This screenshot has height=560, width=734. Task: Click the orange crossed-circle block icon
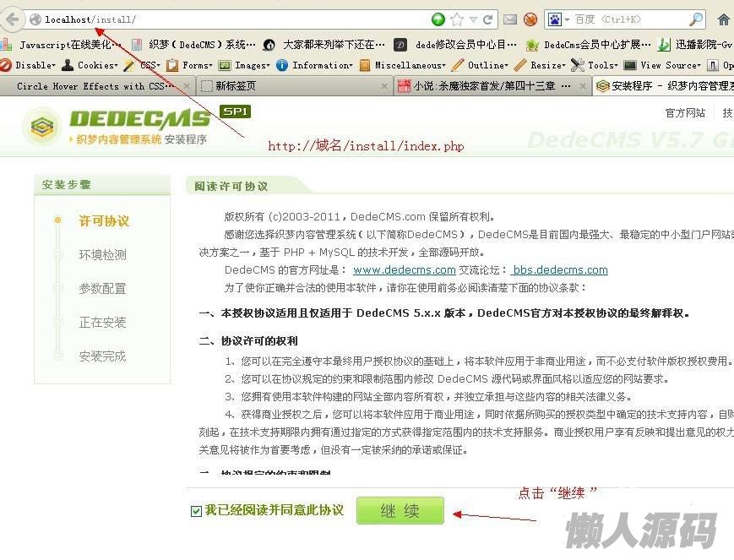pyautogui.click(x=530, y=19)
